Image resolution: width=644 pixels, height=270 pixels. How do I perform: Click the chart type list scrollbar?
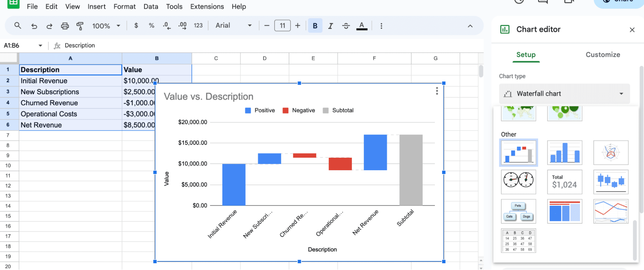635,240
